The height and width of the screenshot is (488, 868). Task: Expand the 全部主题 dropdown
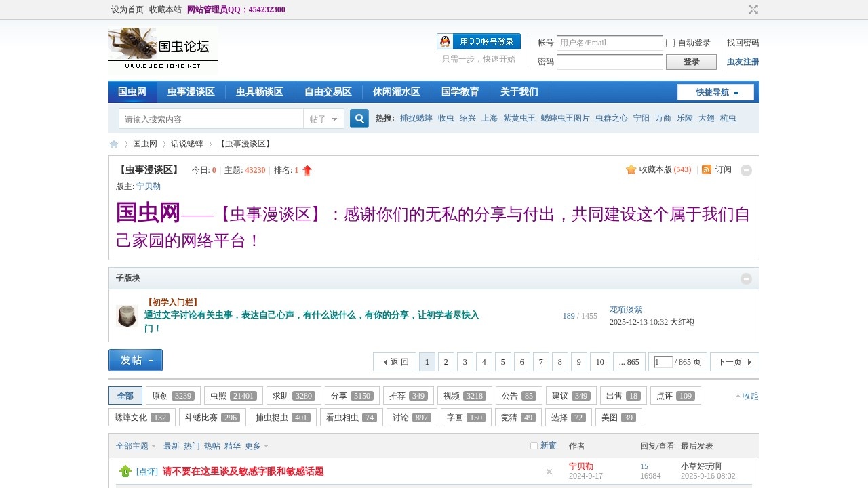(134, 446)
